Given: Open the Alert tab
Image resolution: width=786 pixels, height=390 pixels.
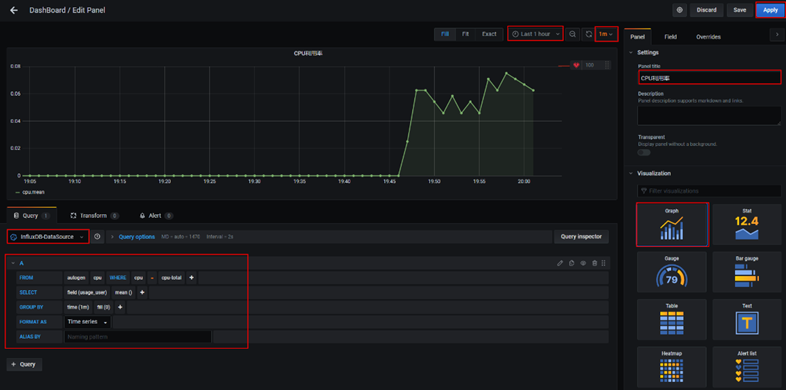Looking at the screenshot, I should tap(156, 216).
